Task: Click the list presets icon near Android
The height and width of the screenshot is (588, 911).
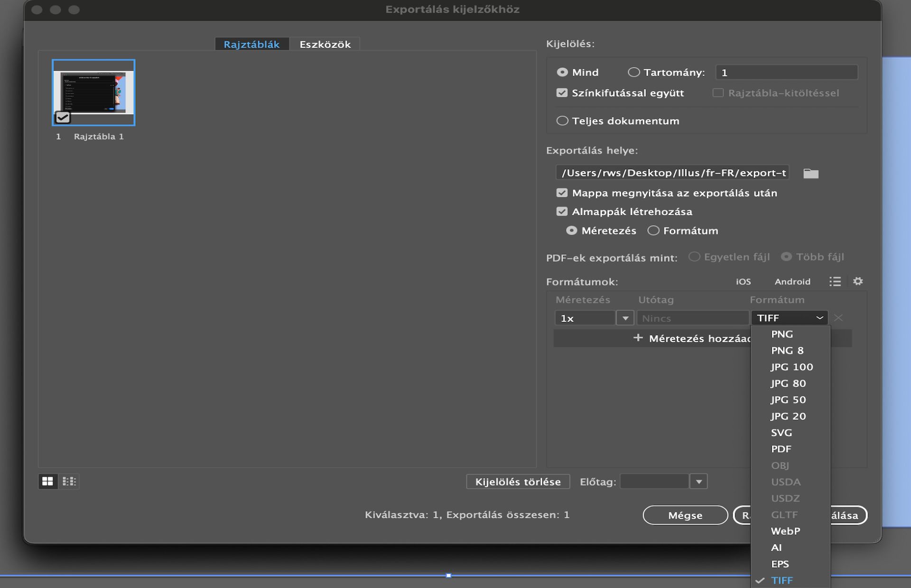Action: pos(835,282)
